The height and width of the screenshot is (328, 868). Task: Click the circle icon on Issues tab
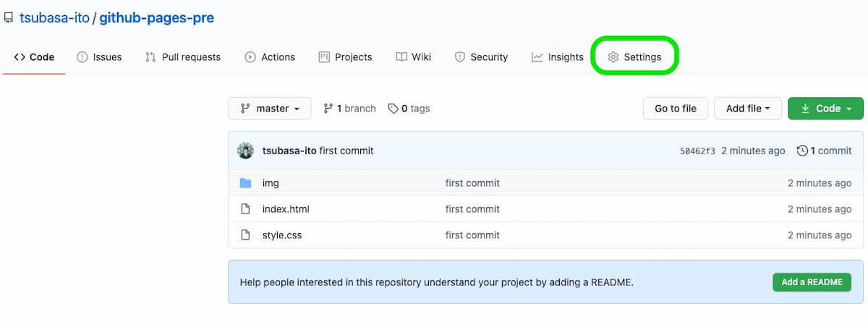[82, 57]
